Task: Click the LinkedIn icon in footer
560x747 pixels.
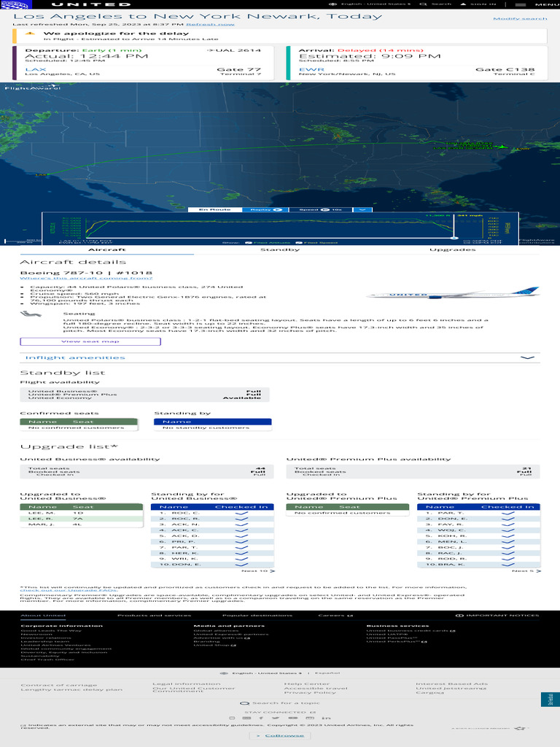Action: 326,718
